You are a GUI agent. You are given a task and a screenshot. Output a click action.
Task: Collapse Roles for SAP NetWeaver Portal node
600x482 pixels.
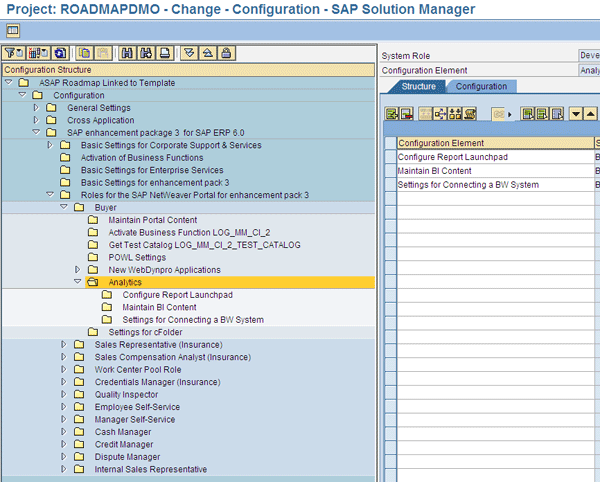[x=50, y=194]
